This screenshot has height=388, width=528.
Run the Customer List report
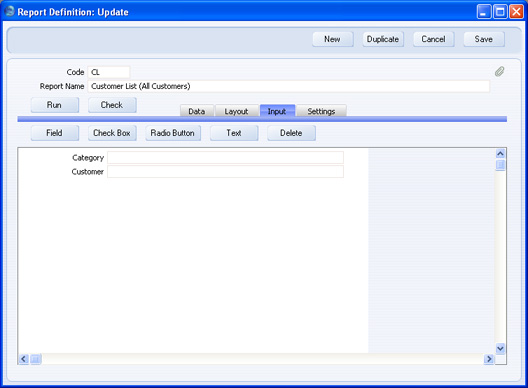(x=55, y=105)
